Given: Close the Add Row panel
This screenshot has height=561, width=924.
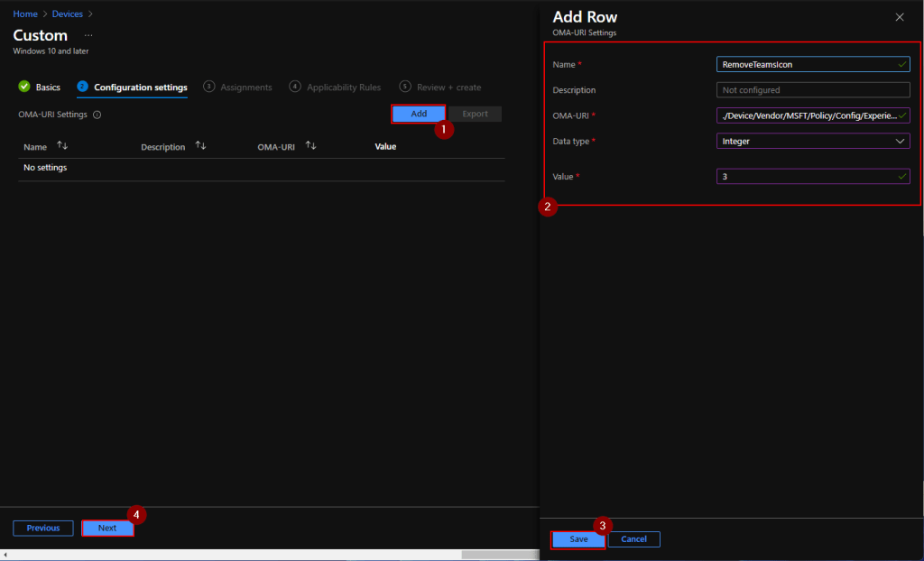Looking at the screenshot, I should (899, 17).
